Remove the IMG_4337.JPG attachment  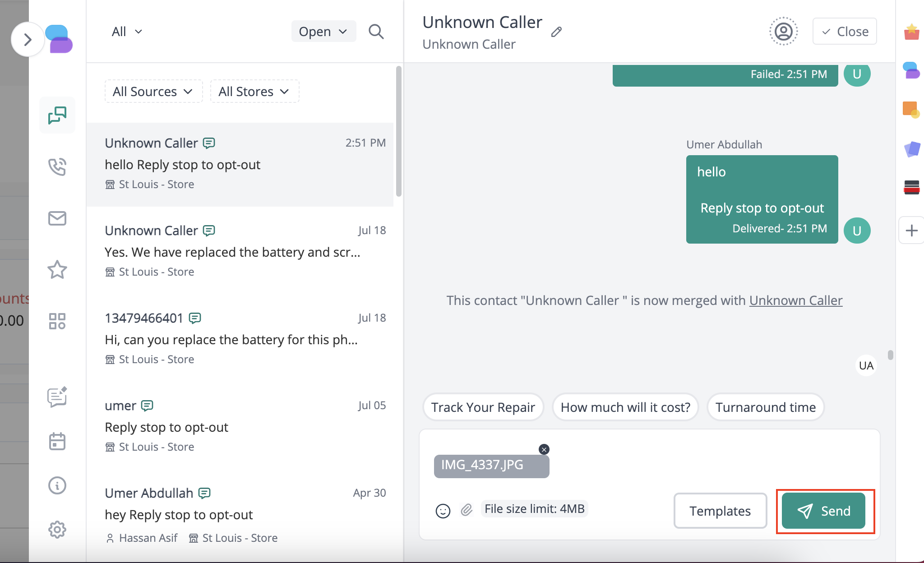point(544,449)
